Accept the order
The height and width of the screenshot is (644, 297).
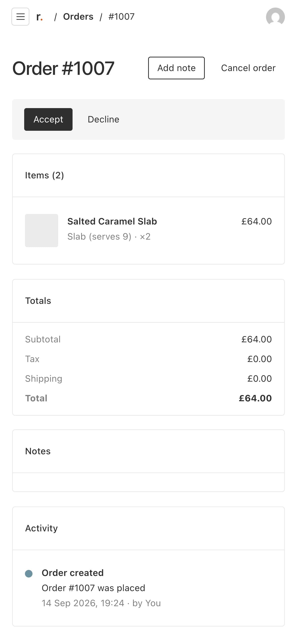tap(48, 119)
